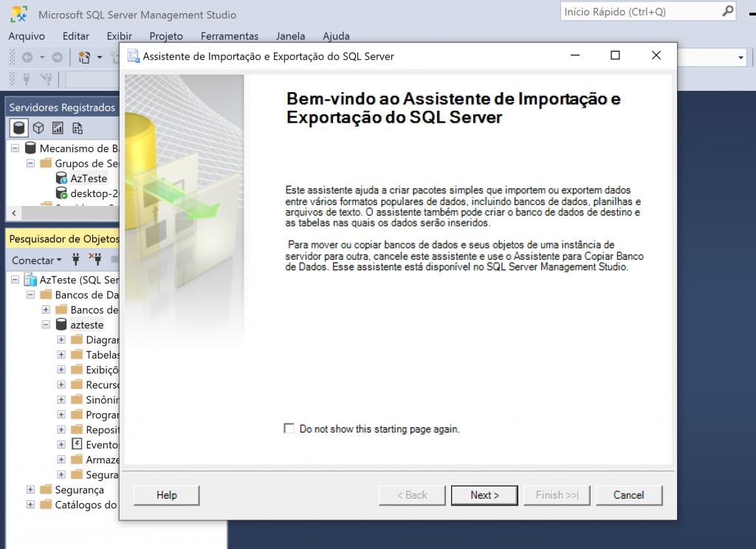Click the Integration Services icon
The image size is (756, 549).
pyautogui.click(x=77, y=128)
